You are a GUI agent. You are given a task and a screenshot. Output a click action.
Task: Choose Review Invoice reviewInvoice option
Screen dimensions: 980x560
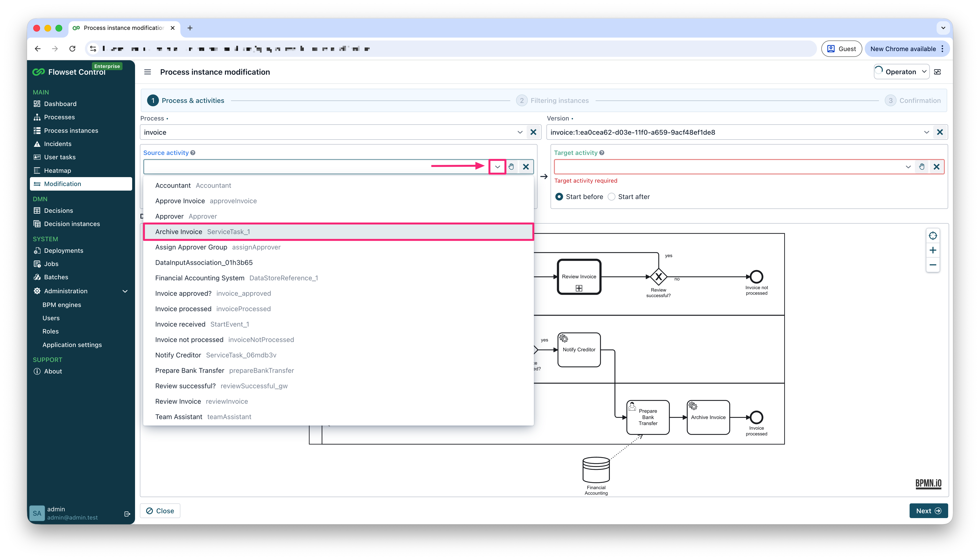pyautogui.click(x=338, y=401)
